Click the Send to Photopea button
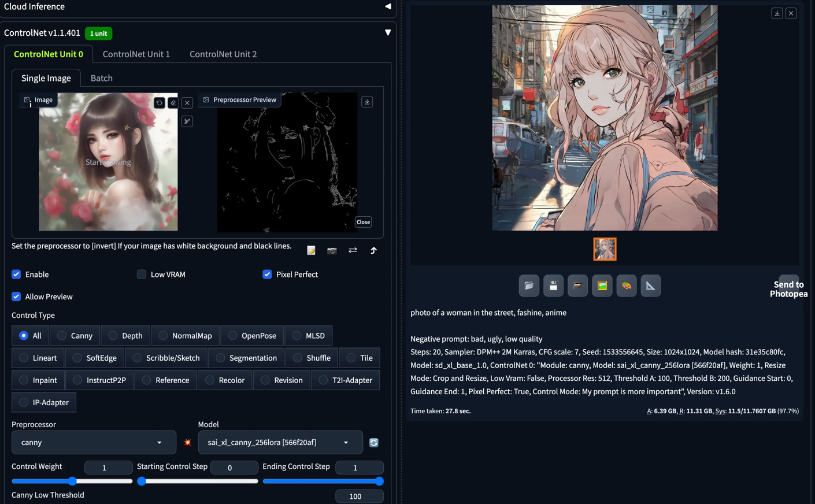815x504 pixels. (x=788, y=288)
